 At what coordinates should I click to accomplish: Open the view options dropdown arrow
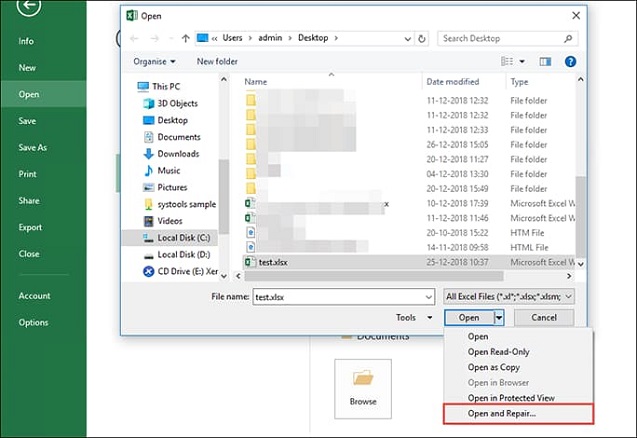click(x=522, y=61)
